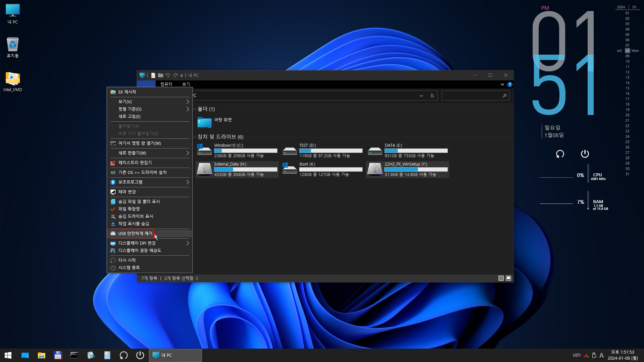The image size is (644, 362).
Task: Collapse 장치 및 드라이브 (6) group
Action: click(x=195, y=137)
